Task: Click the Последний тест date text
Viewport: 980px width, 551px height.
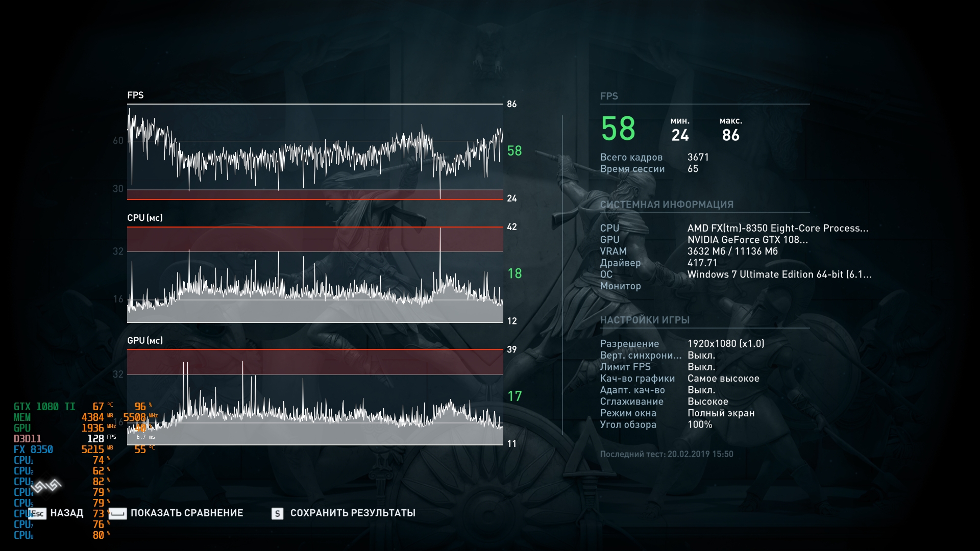Action: click(667, 454)
